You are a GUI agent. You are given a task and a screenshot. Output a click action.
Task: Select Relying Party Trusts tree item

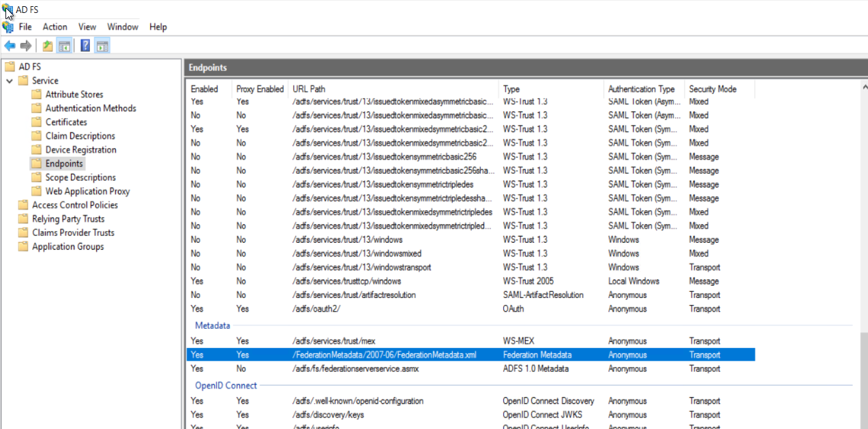coord(68,219)
